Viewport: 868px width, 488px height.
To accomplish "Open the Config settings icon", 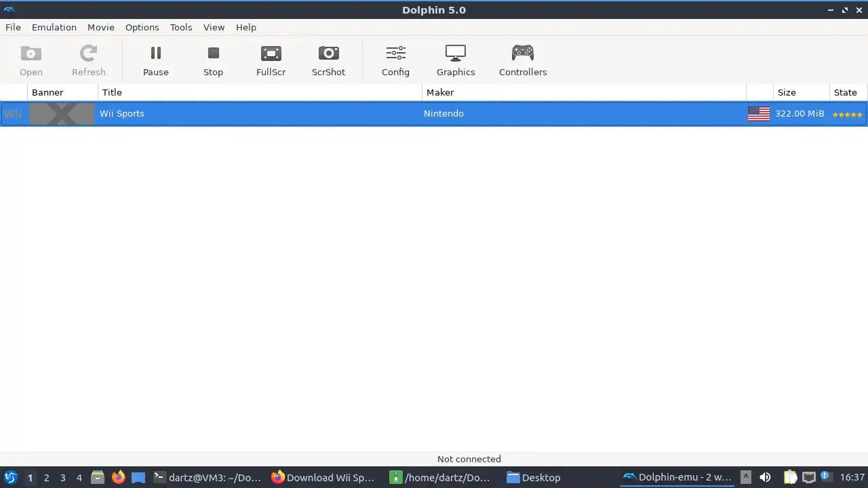I will coord(395,60).
